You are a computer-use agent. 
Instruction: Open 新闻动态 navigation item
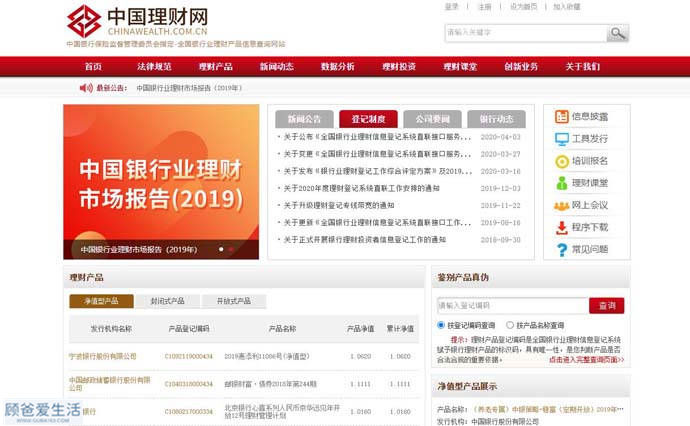click(x=276, y=66)
